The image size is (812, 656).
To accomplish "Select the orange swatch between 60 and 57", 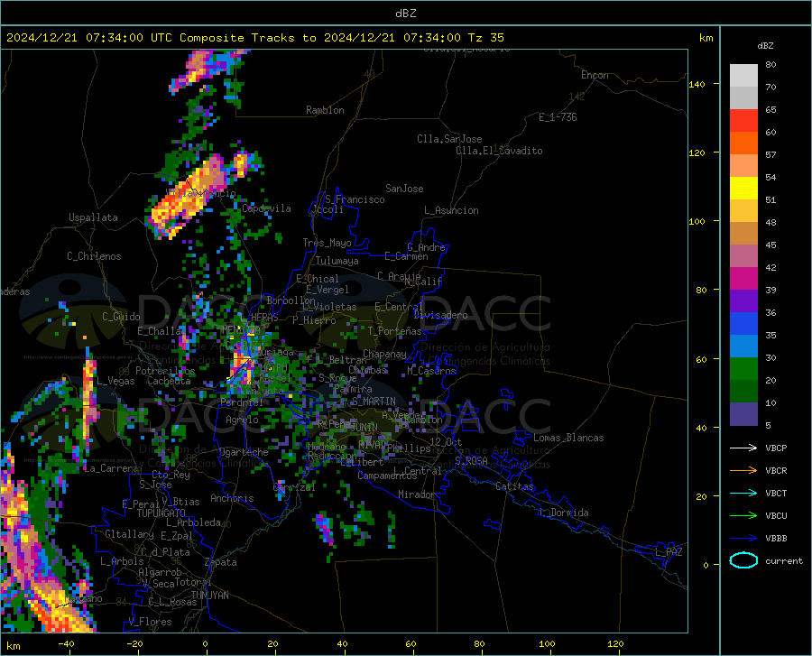I will pos(743,143).
